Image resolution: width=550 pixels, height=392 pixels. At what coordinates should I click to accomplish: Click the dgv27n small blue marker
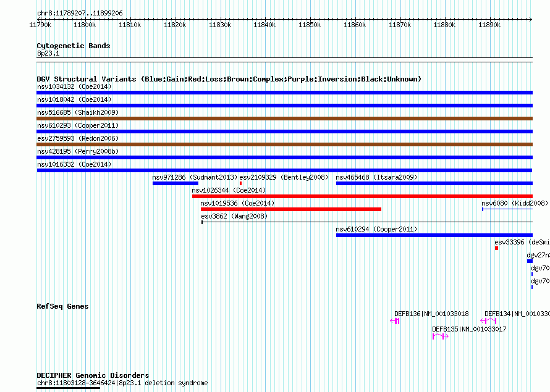pos(530,261)
